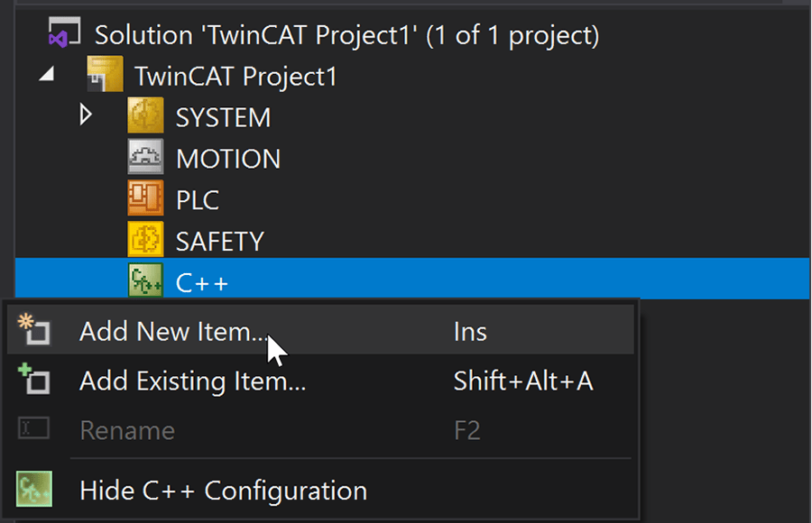Click the yellow SAFETY icon

point(145,239)
